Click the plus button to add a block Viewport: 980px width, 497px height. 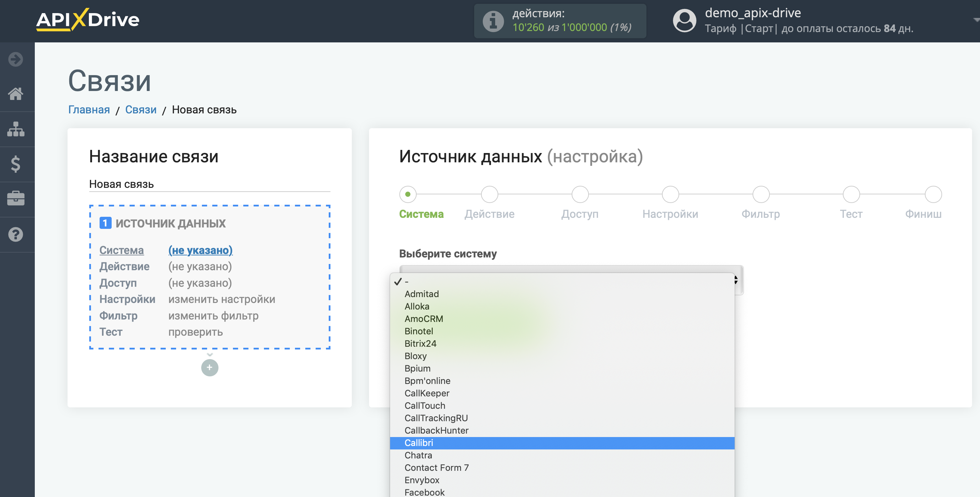coord(210,367)
